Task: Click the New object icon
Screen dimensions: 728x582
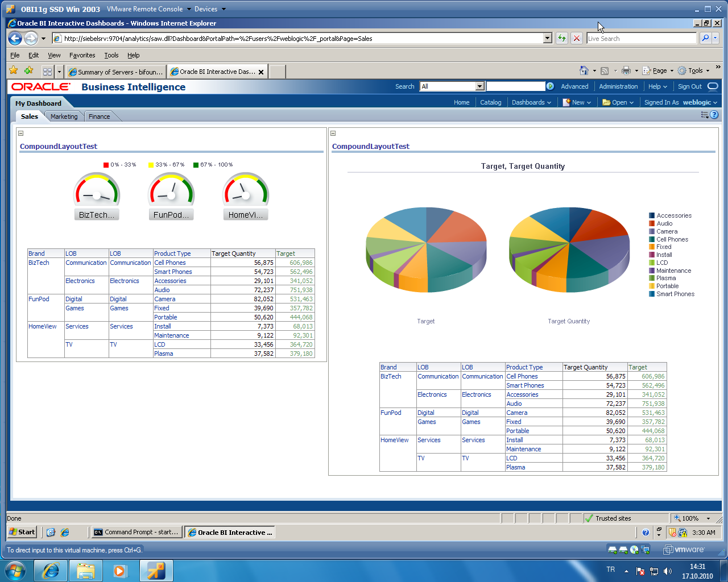Action: [566, 102]
